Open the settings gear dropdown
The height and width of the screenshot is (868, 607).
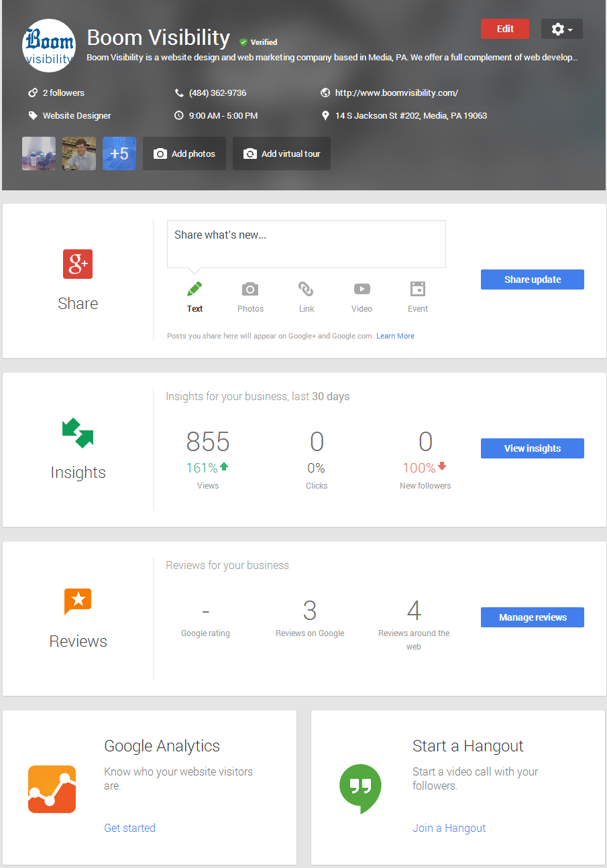pos(561,29)
